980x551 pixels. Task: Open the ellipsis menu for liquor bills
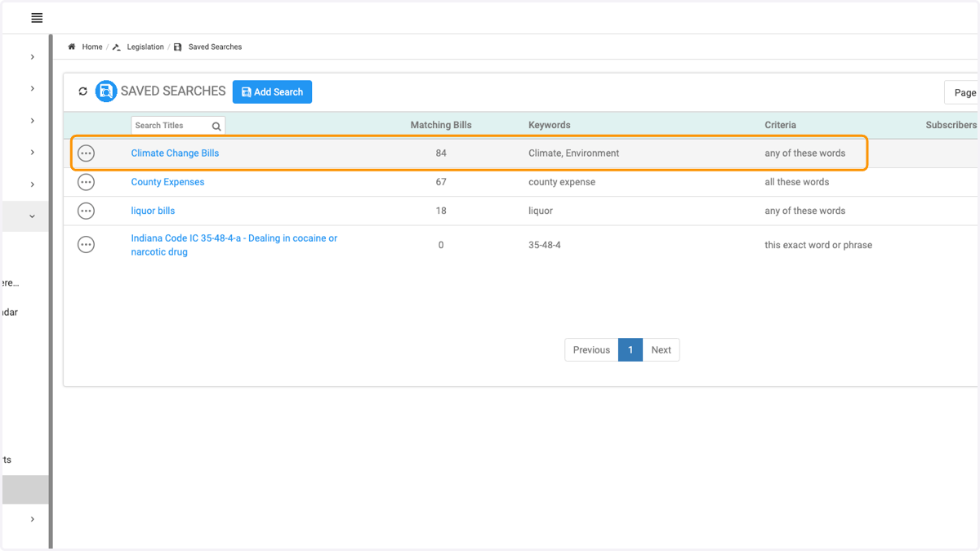[x=86, y=211]
